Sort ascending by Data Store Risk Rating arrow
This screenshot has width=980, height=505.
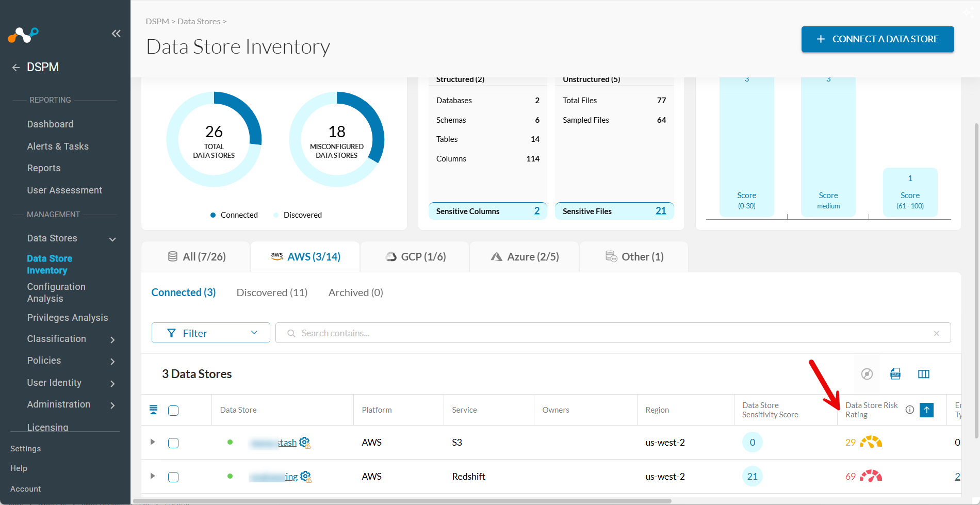click(927, 410)
